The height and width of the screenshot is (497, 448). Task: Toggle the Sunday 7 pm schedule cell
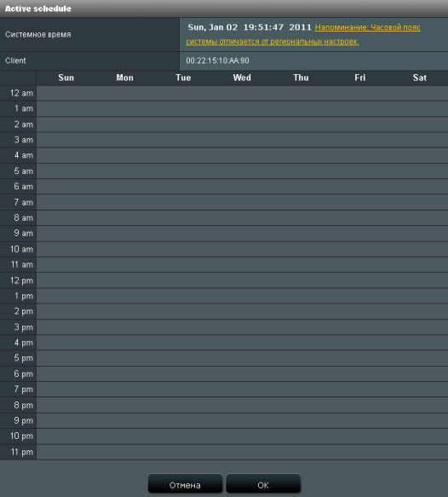(66, 390)
